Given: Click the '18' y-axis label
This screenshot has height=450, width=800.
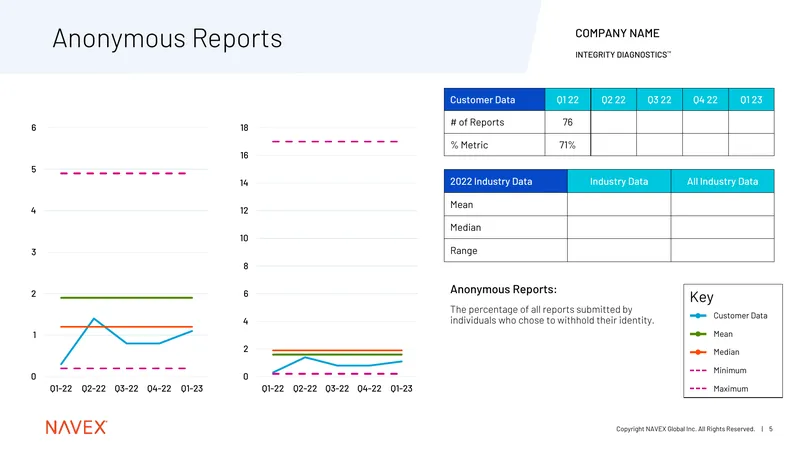Looking at the screenshot, I should (244, 128).
